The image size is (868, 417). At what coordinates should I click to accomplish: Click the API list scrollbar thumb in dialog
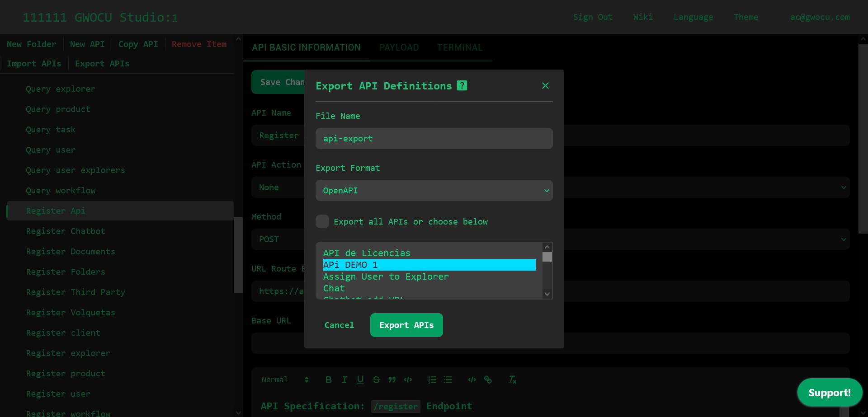pyautogui.click(x=547, y=257)
